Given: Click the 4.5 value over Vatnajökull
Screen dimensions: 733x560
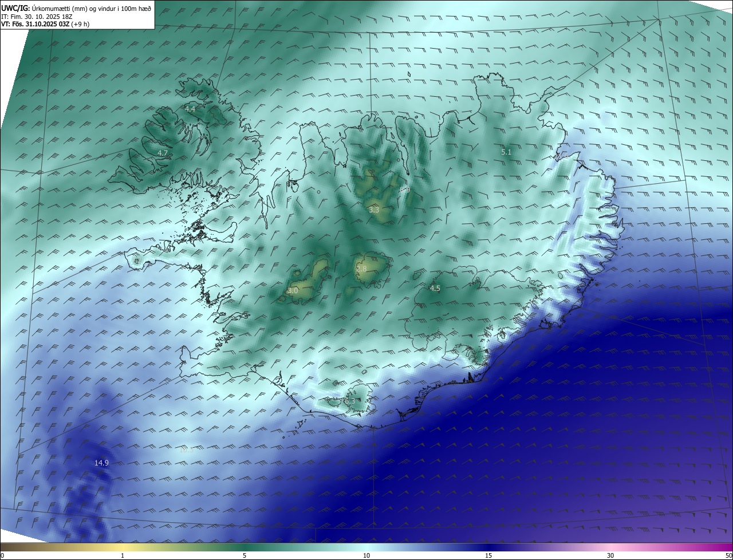Looking at the screenshot, I should tap(435, 288).
